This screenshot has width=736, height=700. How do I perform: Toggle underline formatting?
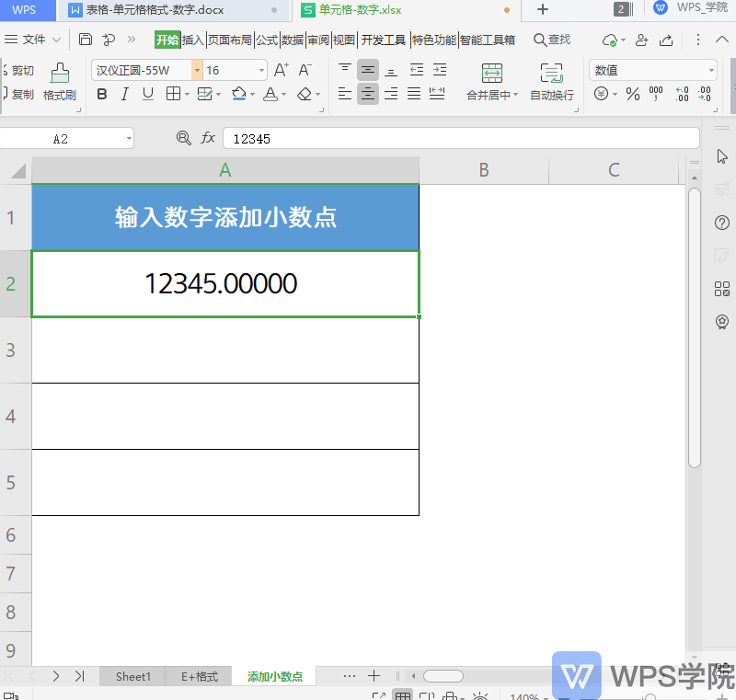[x=148, y=95]
